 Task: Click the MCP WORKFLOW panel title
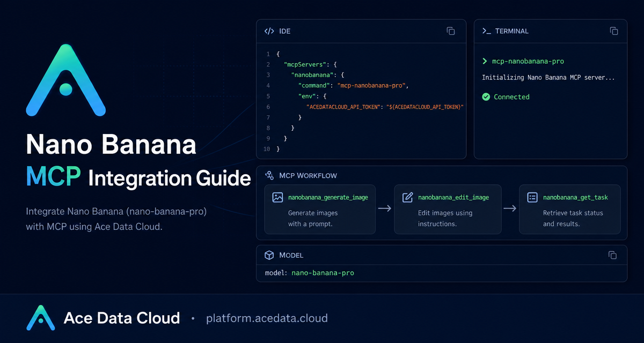(308, 176)
